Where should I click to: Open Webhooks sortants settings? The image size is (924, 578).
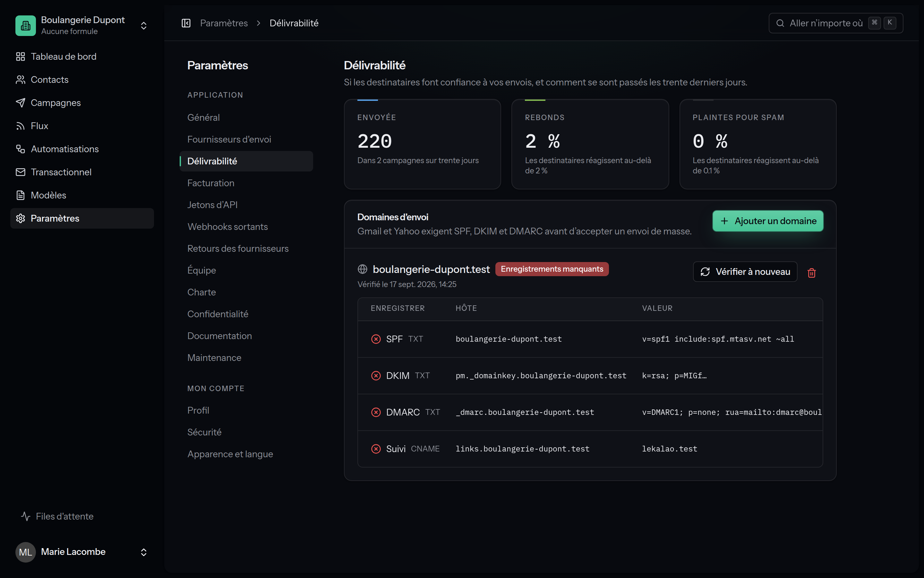tap(246, 227)
